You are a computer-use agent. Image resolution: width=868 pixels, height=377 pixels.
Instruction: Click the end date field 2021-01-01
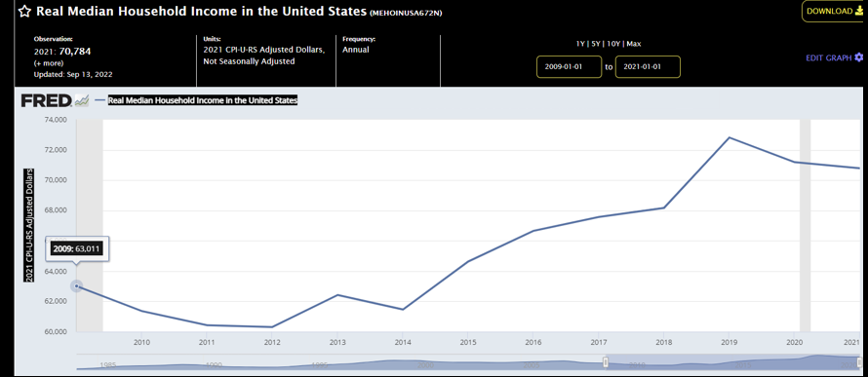coord(648,67)
